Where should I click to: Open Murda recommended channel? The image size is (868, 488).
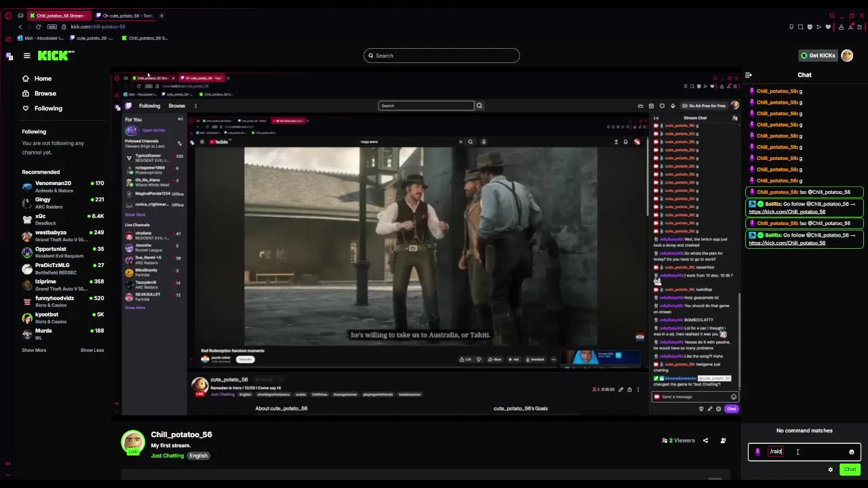(x=63, y=333)
